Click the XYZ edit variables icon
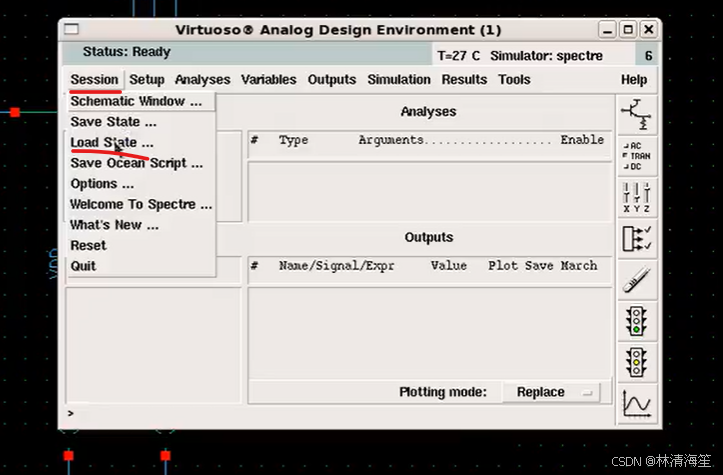723x475 pixels. click(636, 197)
